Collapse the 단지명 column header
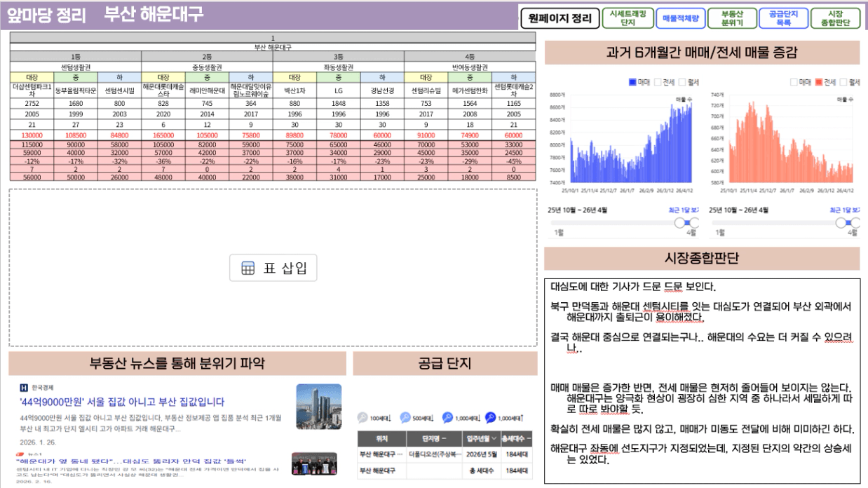 [x=445, y=438]
